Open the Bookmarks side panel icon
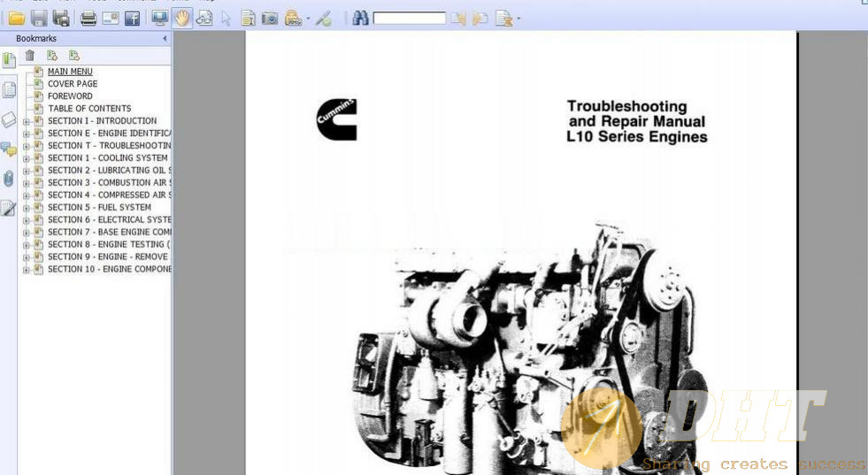This screenshot has width=868, height=475. tap(9, 59)
